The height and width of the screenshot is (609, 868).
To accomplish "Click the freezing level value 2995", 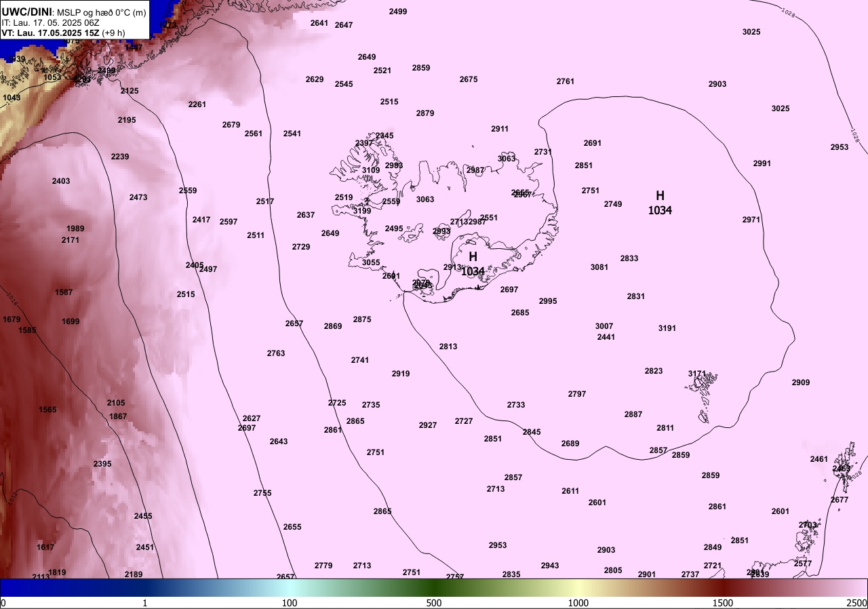I will pyautogui.click(x=548, y=301).
